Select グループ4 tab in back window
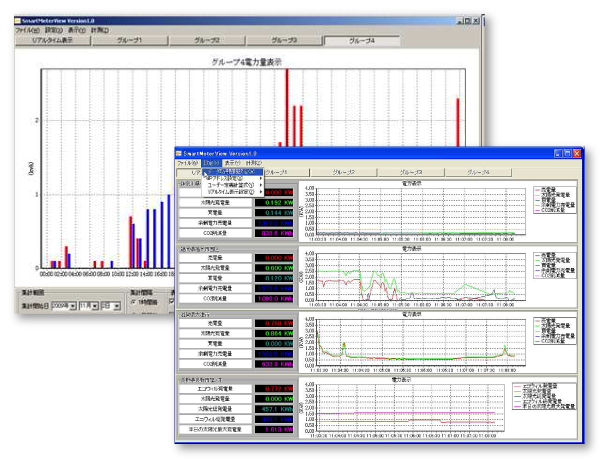This screenshot has height=463, width=600. pyautogui.click(x=362, y=41)
